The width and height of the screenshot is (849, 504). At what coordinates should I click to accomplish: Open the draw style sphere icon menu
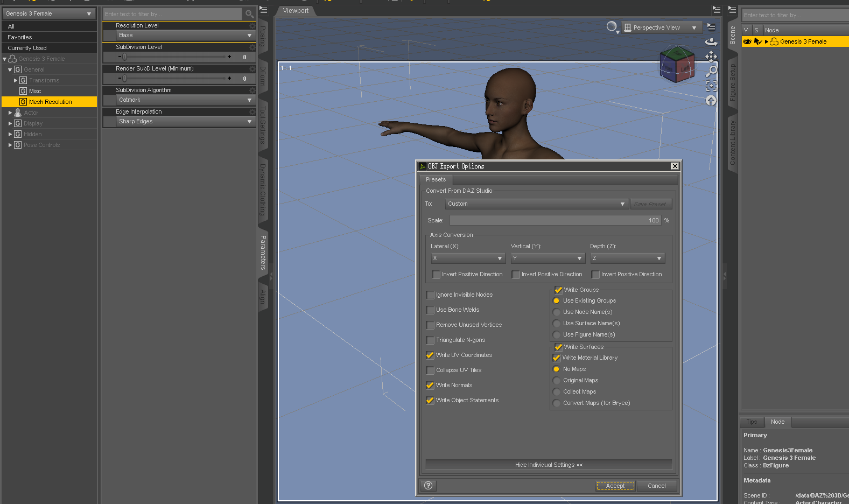612,27
